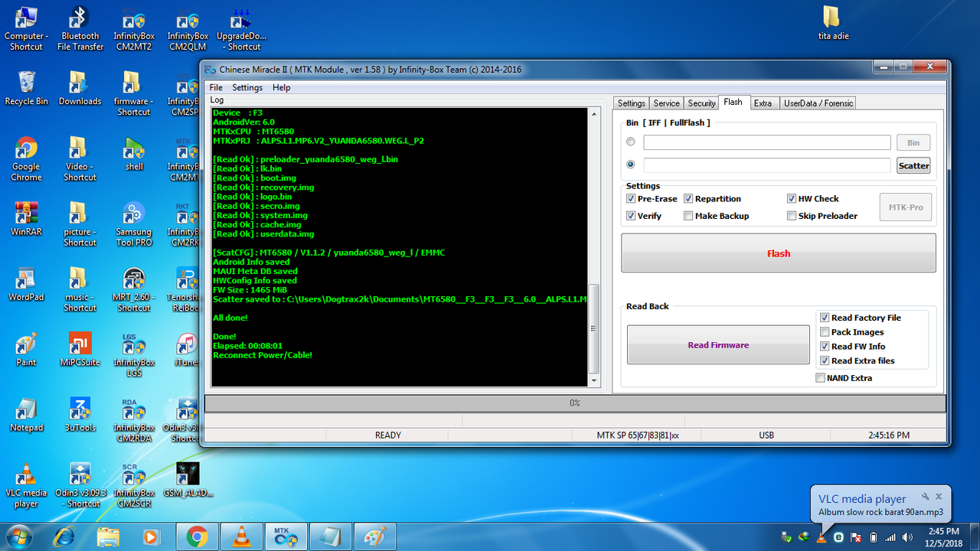The width and height of the screenshot is (980, 551).
Task: Select the Odin3 v3.09.3 shortcut icon
Action: pyautogui.click(x=80, y=485)
